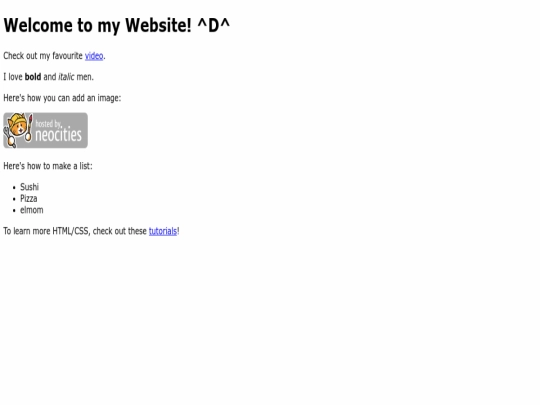The image size is (540, 405).
Task: Click the cat mascot in the neocities badge
Action: [x=18, y=130]
